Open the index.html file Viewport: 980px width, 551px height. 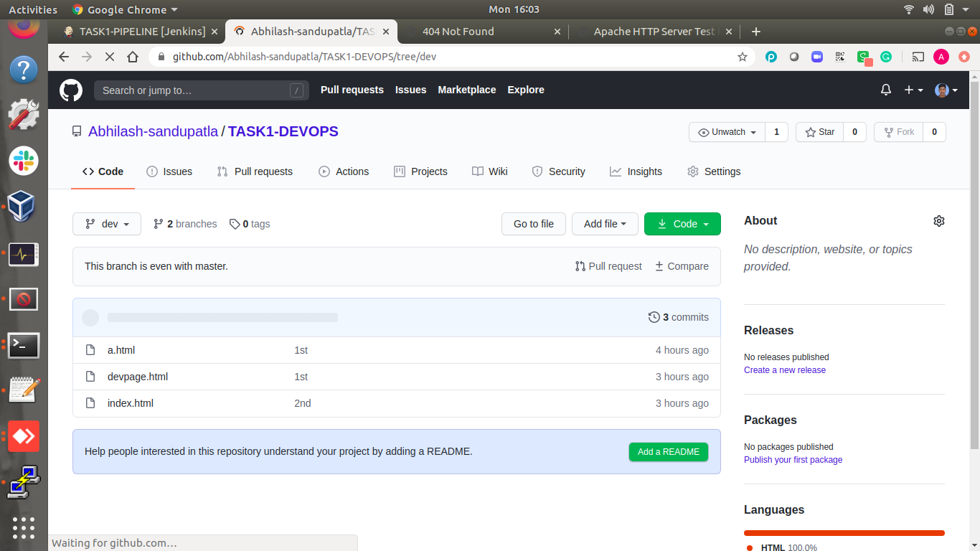[x=130, y=402]
